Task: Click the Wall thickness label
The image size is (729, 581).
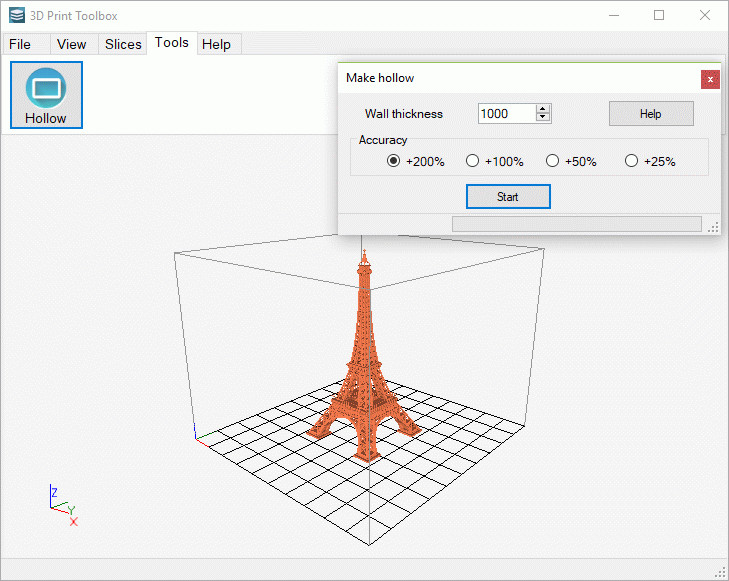Action: pyautogui.click(x=404, y=114)
